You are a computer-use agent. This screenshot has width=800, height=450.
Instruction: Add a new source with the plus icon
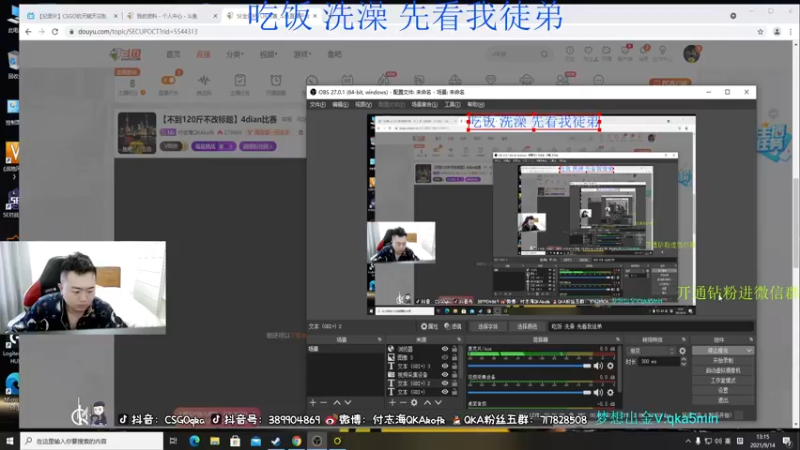(392, 403)
